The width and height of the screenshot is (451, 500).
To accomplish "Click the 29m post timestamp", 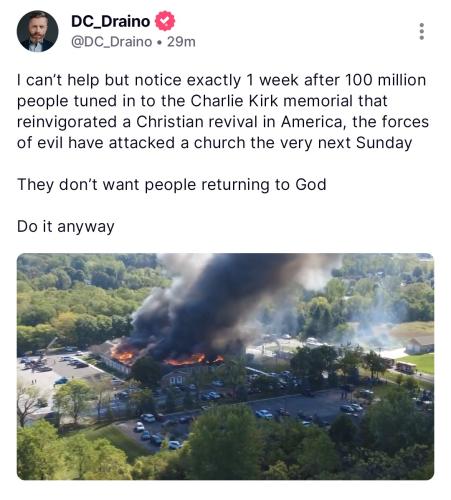I will tap(181, 42).
